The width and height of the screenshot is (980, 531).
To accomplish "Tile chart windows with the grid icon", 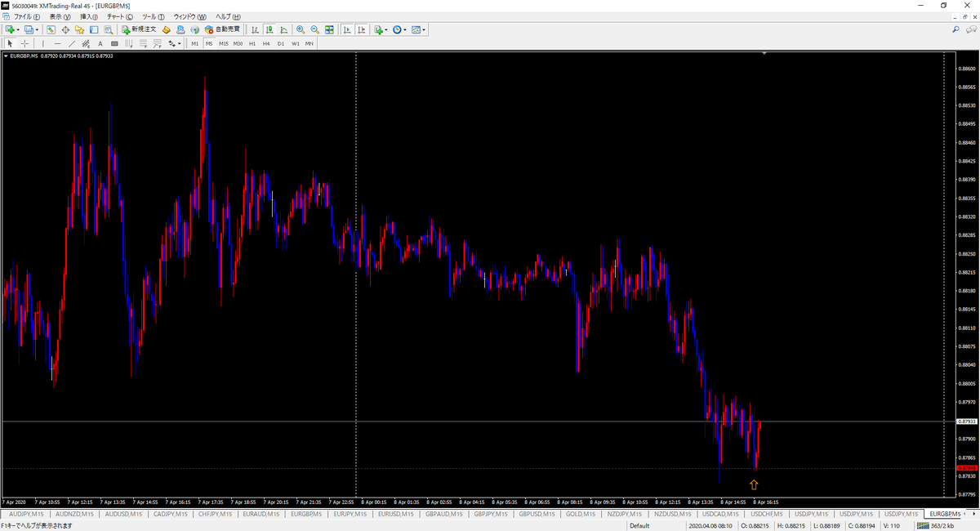I will click(329, 29).
